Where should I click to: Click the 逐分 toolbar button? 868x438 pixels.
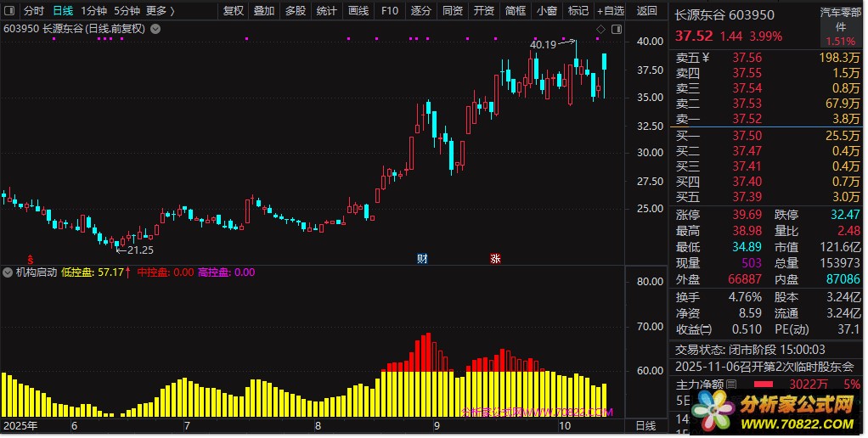coord(421,10)
